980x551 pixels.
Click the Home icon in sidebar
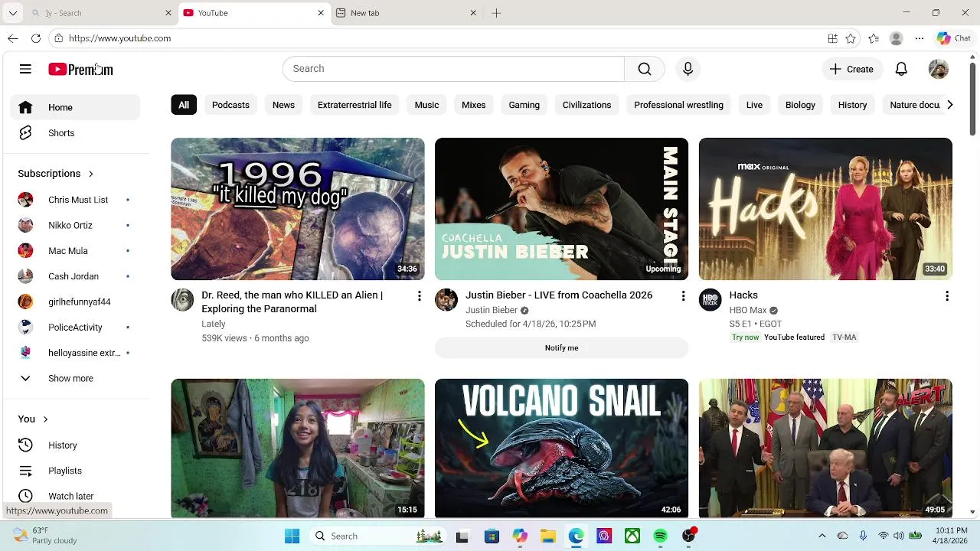click(x=25, y=107)
